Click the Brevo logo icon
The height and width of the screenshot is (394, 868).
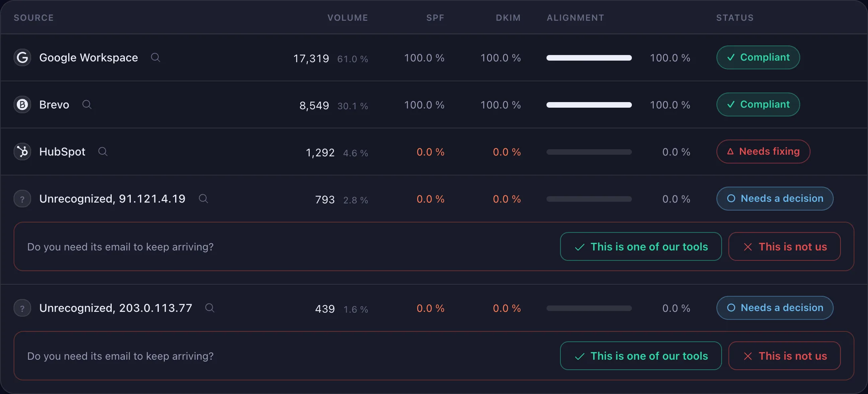[x=22, y=104]
